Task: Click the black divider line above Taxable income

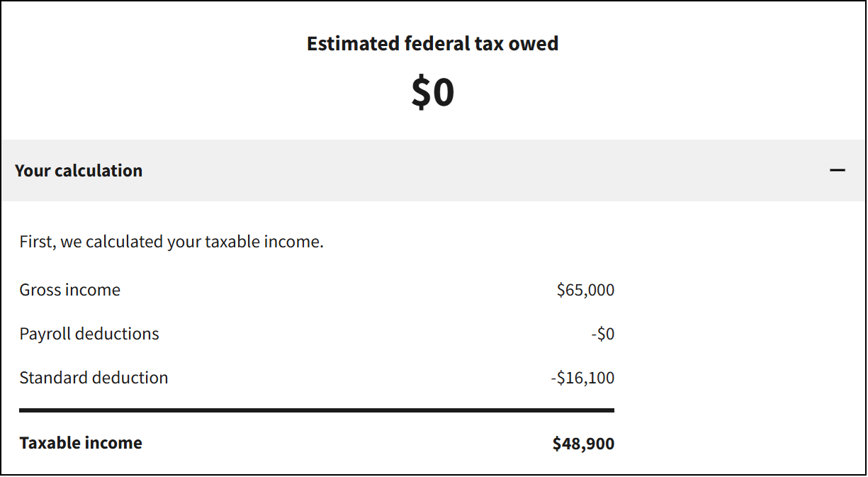Action: 317,410
